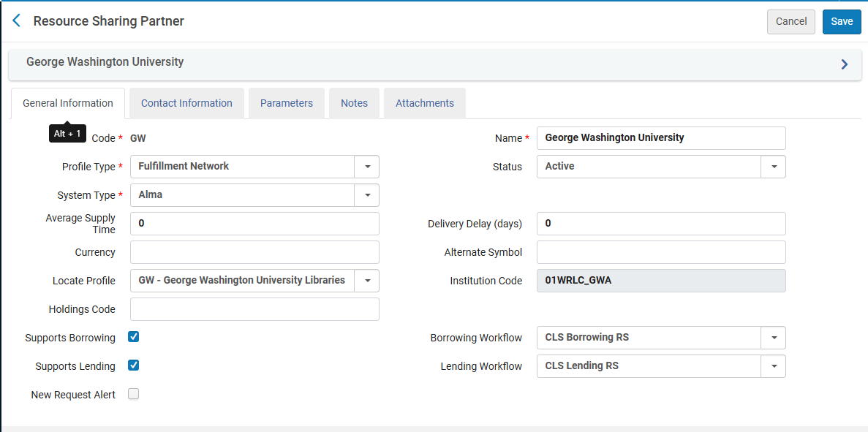Open the Borrowing Workflow dropdown arrow
This screenshot has height=432, width=868.
774,338
